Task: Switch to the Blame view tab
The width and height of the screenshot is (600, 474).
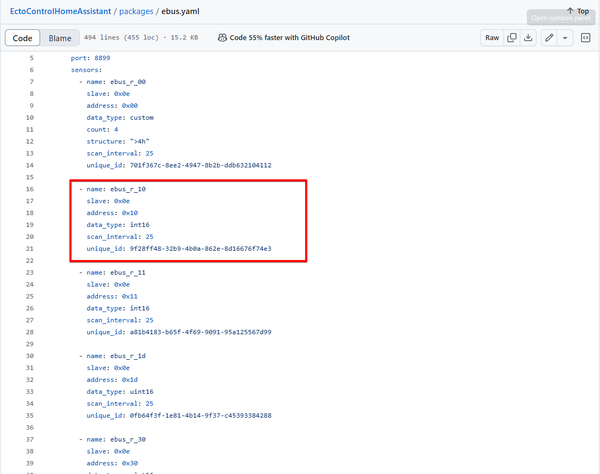Action: (x=60, y=38)
